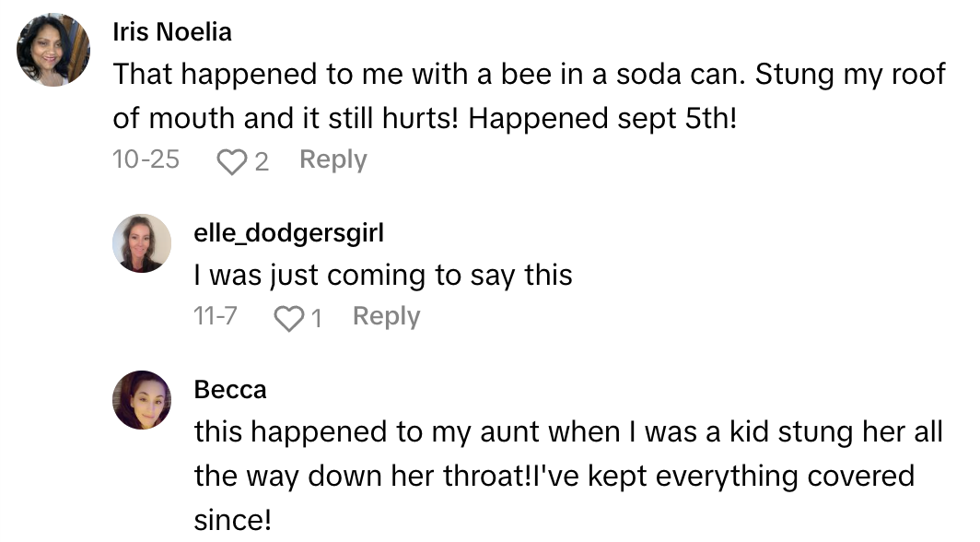The image size is (980, 542).
Task: Click the word "since!" ending Becca's comment
Action: coord(233,519)
